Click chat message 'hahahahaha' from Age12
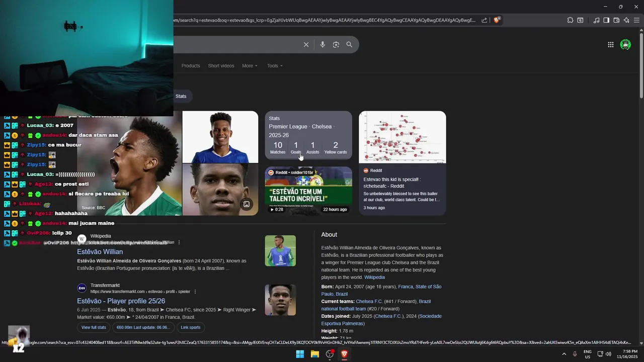Image resolution: width=644 pixels, height=362 pixels. point(71,213)
